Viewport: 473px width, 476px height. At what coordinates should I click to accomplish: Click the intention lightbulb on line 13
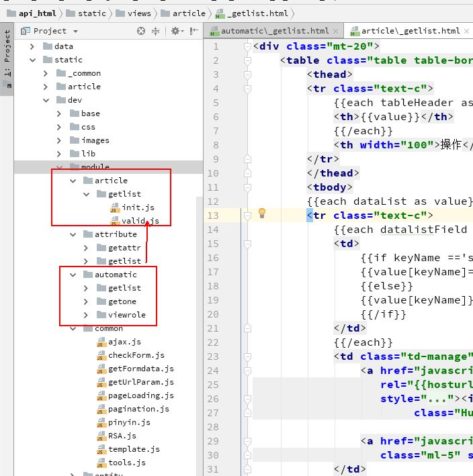[x=263, y=213]
